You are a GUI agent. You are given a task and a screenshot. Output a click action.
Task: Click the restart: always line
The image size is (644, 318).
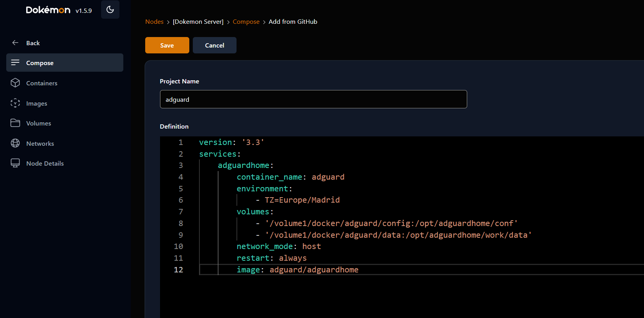point(272,258)
